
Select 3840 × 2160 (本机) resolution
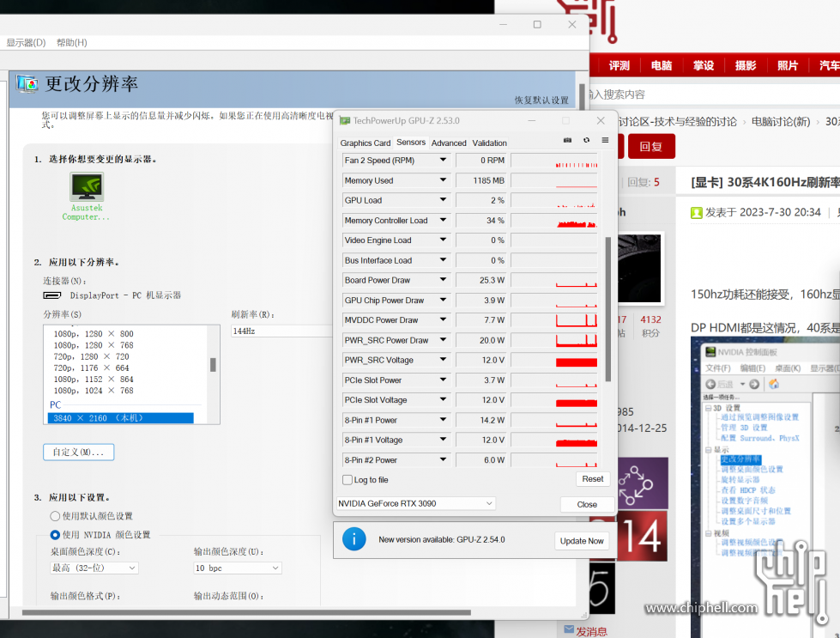pos(120,418)
